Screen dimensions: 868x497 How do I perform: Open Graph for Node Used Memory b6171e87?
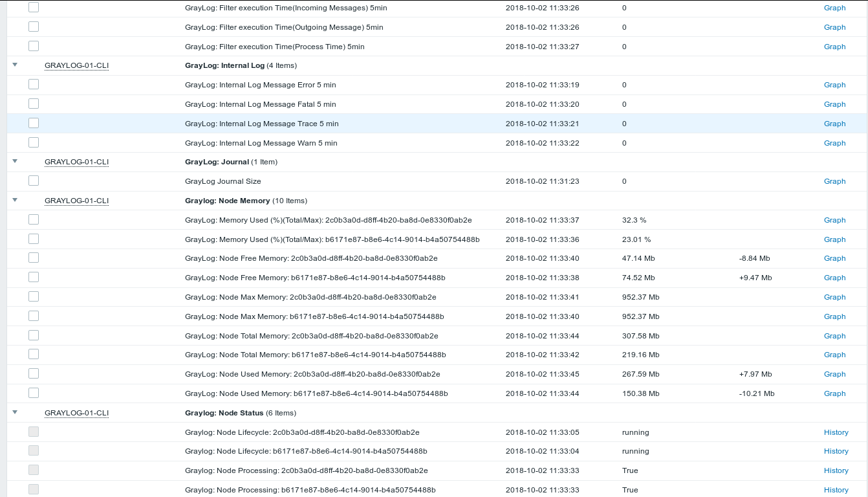834,393
